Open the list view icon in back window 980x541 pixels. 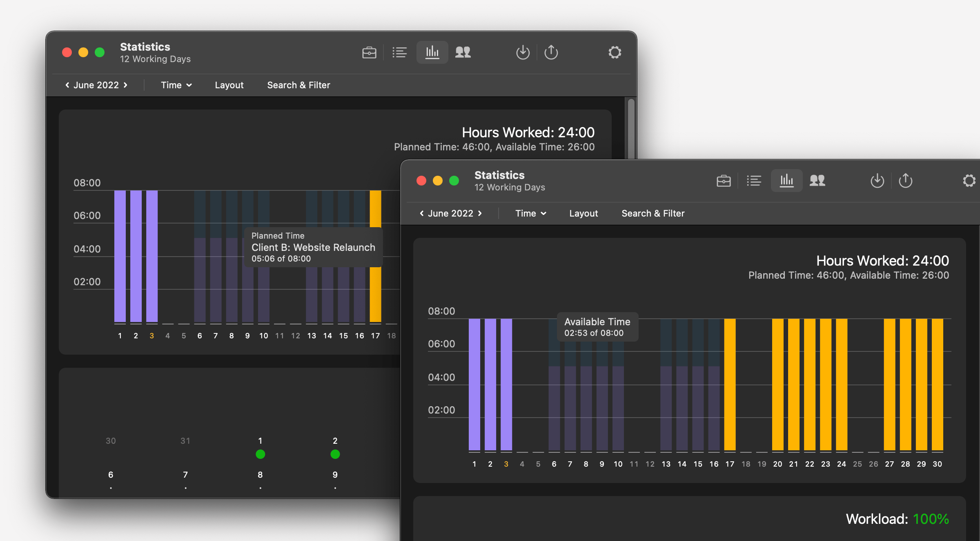coord(399,52)
